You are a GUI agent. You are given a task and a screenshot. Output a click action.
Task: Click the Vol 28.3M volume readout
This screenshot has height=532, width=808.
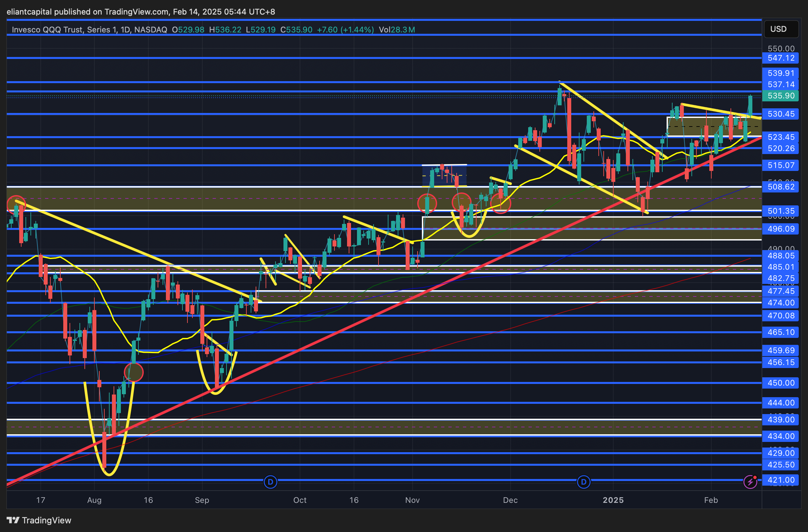coord(396,30)
